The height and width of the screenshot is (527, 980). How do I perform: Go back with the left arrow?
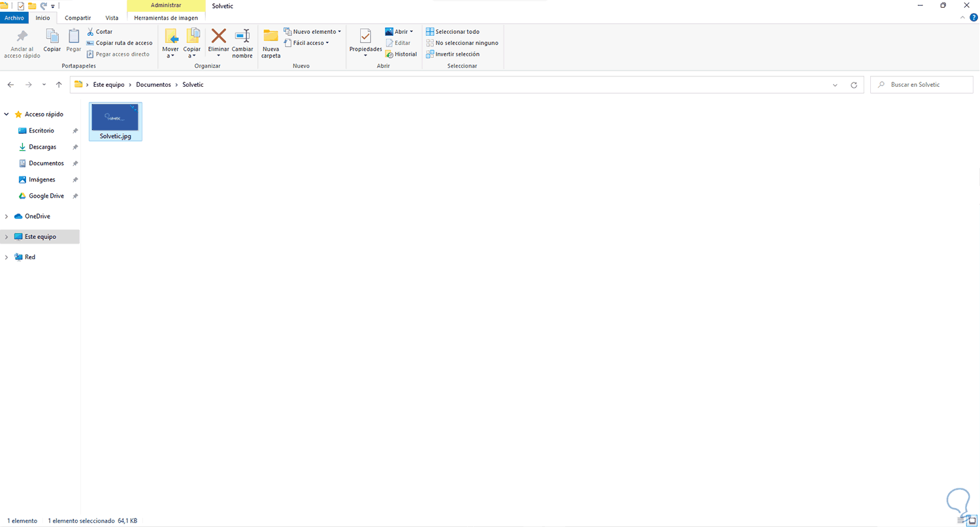pyautogui.click(x=10, y=85)
